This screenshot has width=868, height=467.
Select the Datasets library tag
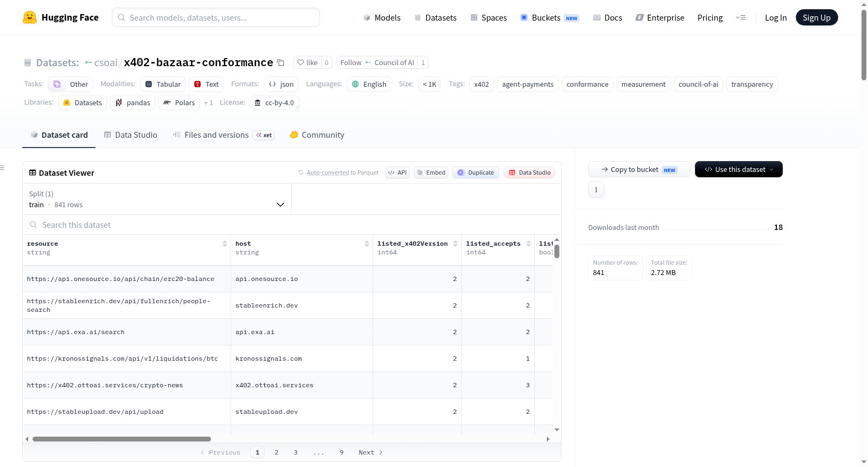(x=82, y=103)
